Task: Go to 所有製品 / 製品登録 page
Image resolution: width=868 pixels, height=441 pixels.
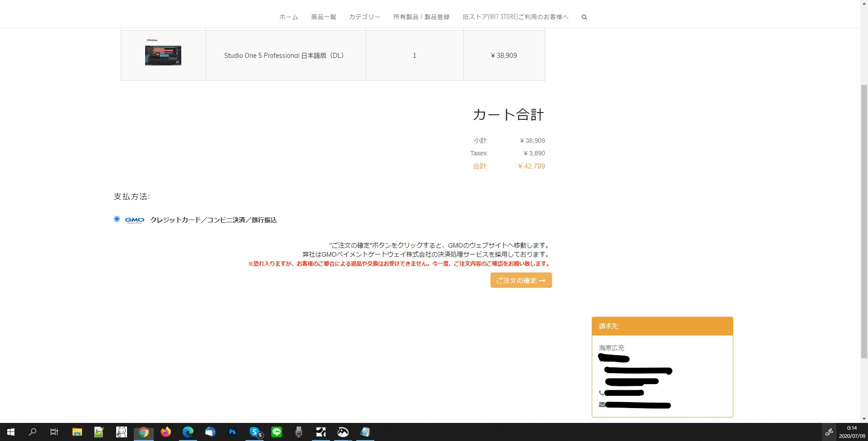Action: tap(421, 17)
